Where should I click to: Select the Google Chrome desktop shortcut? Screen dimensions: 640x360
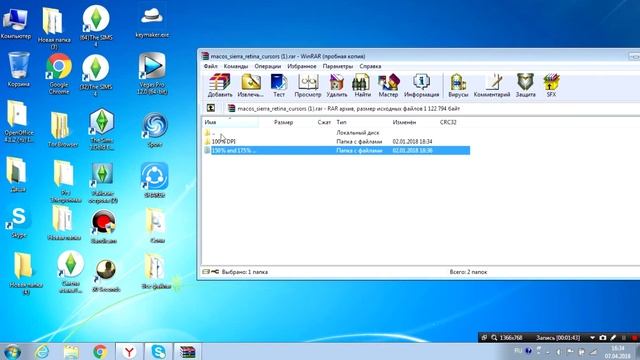click(59, 73)
